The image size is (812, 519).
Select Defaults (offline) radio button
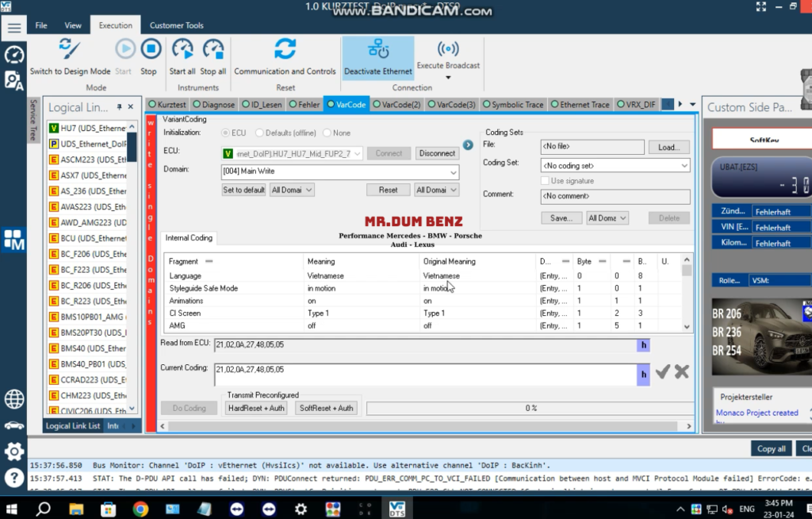click(259, 133)
